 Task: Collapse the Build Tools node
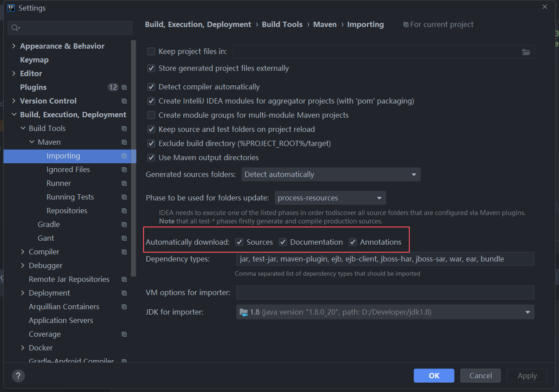click(x=23, y=128)
